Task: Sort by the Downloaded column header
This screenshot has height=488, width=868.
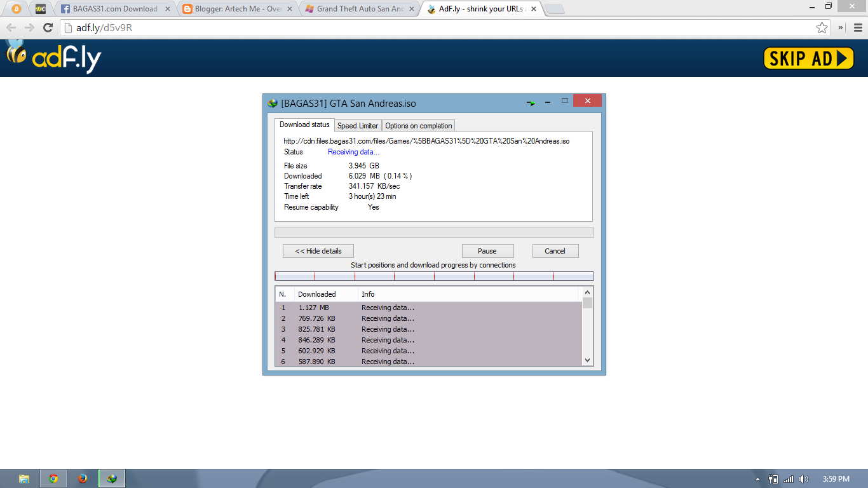Action: click(326, 294)
